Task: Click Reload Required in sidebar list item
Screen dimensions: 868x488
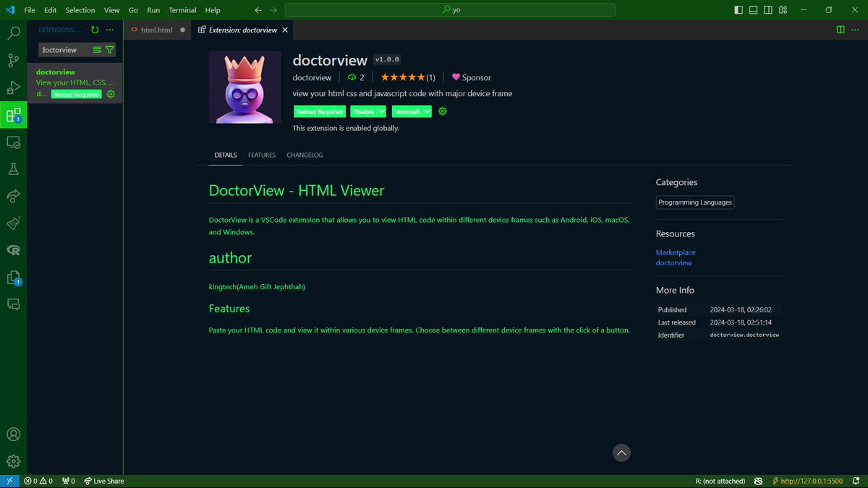Action: pos(77,95)
